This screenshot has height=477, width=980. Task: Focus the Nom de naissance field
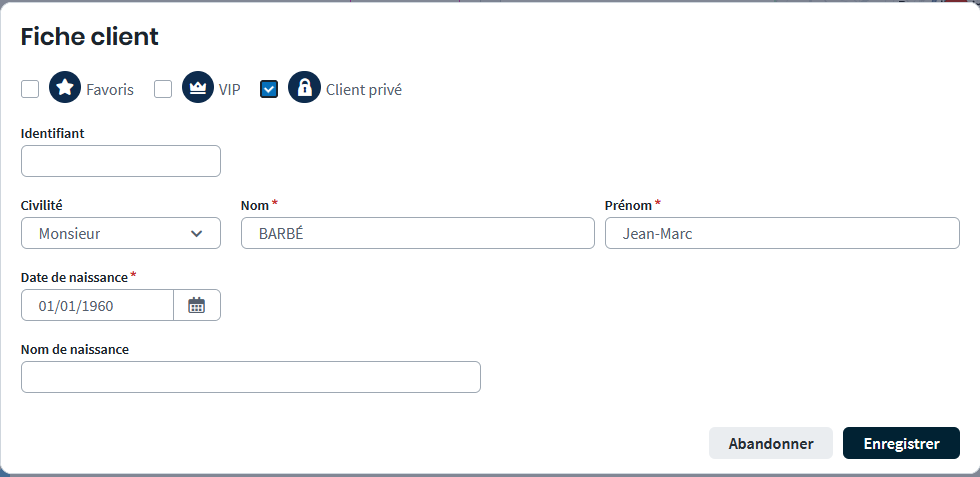pyautogui.click(x=250, y=377)
